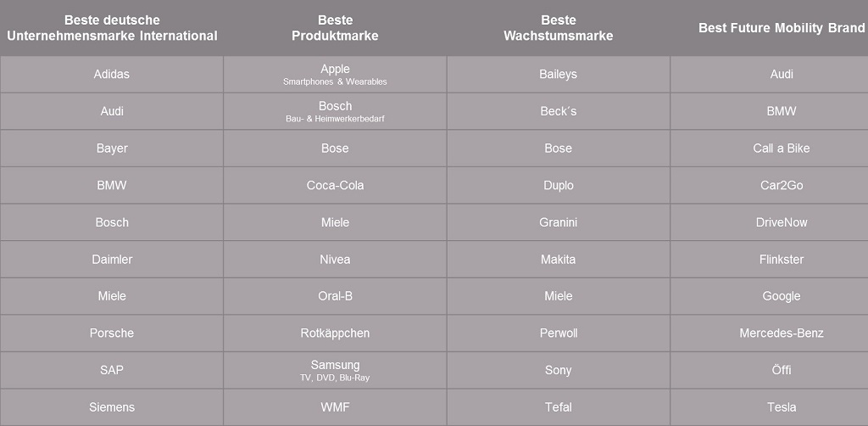Select the Granini cell
The width and height of the screenshot is (868, 426).
(x=558, y=222)
